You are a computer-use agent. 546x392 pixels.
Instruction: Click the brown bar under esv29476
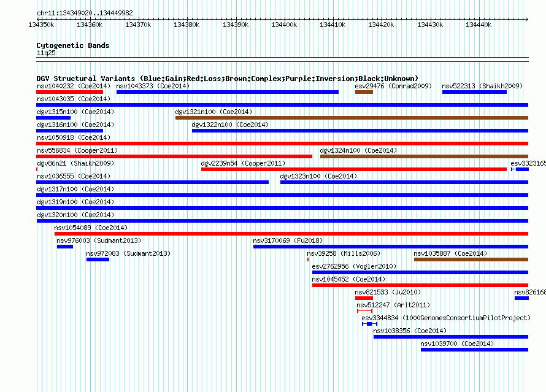point(364,92)
